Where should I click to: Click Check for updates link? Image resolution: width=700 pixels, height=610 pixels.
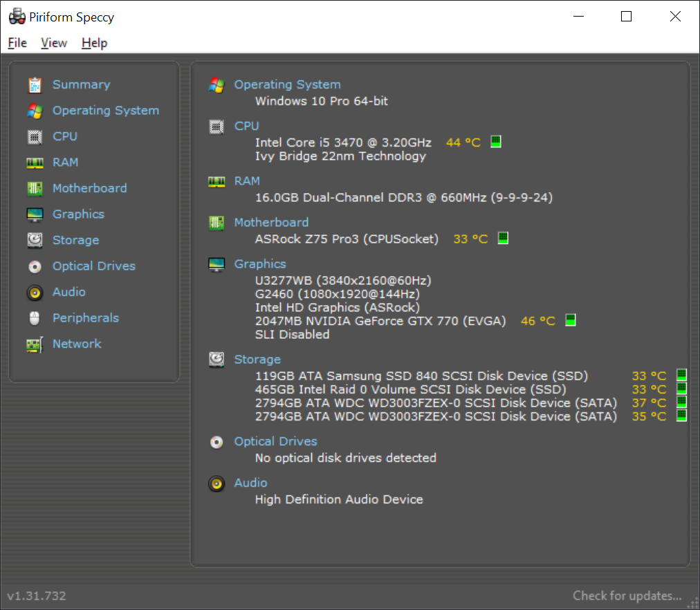pyautogui.click(x=627, y=595)
